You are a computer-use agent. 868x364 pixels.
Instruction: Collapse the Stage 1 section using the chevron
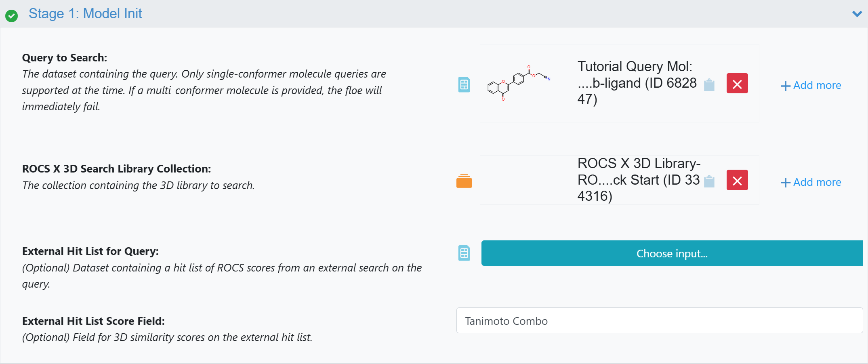point(857,14)
